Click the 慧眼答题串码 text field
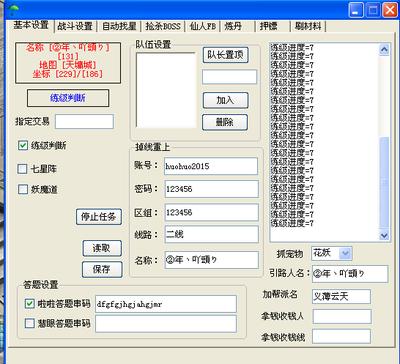This screenshot has width=400, height=364. coord(166,324)
